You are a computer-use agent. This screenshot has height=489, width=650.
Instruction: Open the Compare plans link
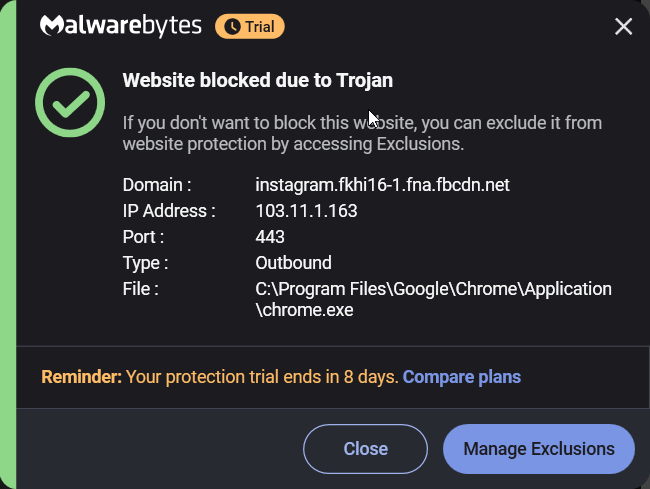(x=462, y=377)
